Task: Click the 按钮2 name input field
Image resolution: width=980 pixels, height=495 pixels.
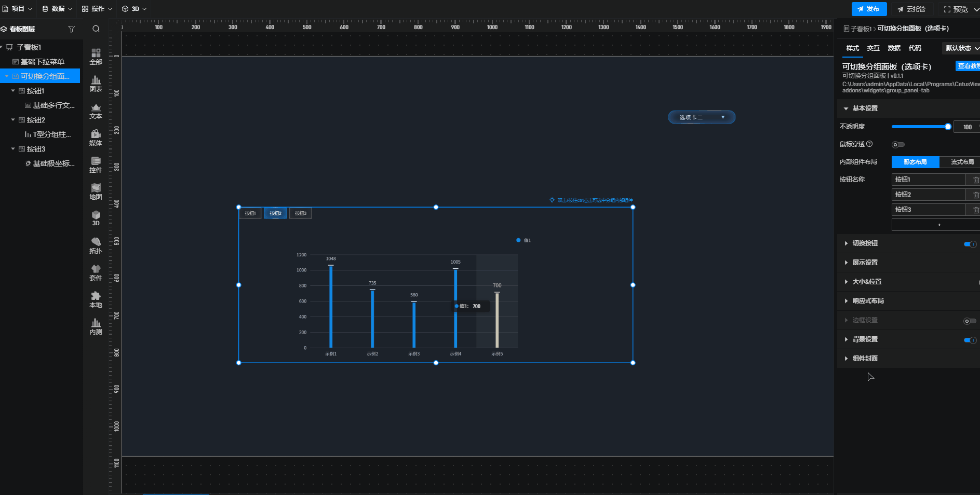Action: pos(928,195)
